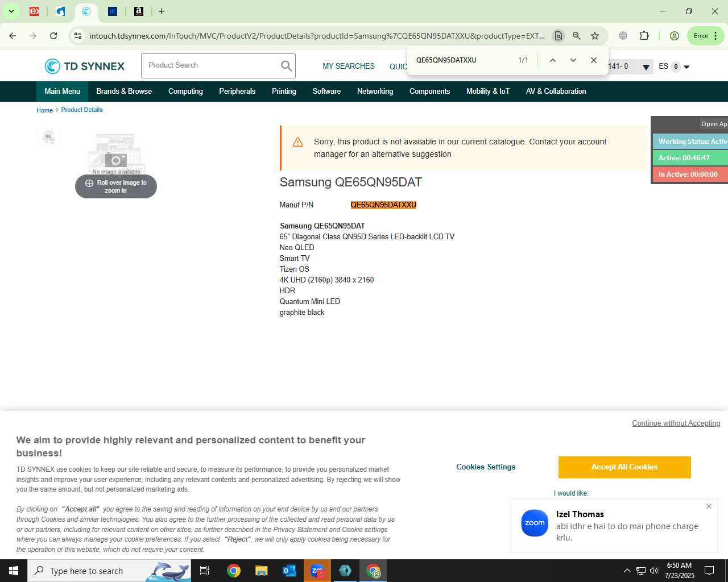Jump to previous find result
The image size is (728, 582).
[x=552, y=60]
